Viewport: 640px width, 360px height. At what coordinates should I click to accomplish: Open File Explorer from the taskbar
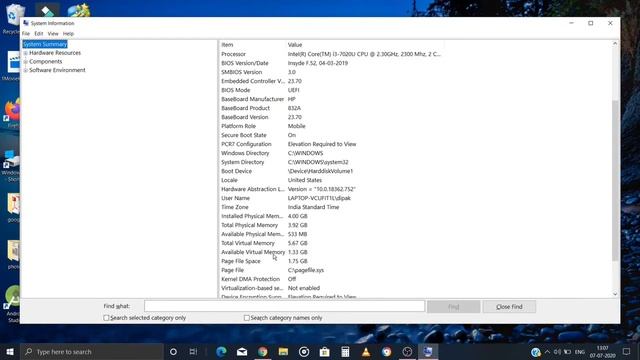click(x=283, y=352)
